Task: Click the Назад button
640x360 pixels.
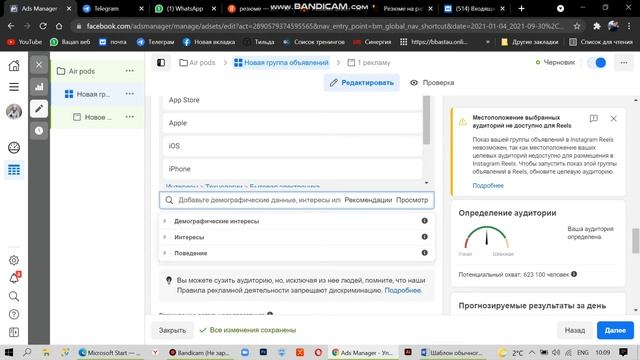Action: click(x=575, y=330)
